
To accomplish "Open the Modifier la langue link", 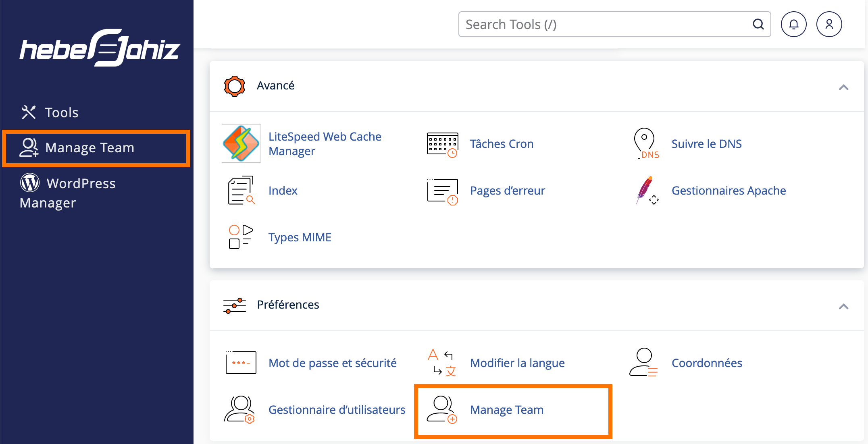I will pyautogui.click(x=517, y=363).
